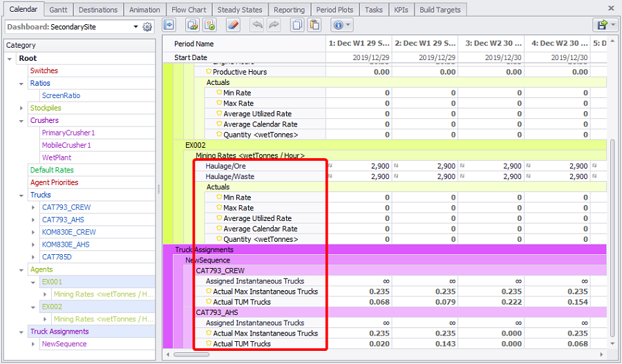Click the paste clipboard icon
This screenshot has height=364, width=622.
coord(314,26)
